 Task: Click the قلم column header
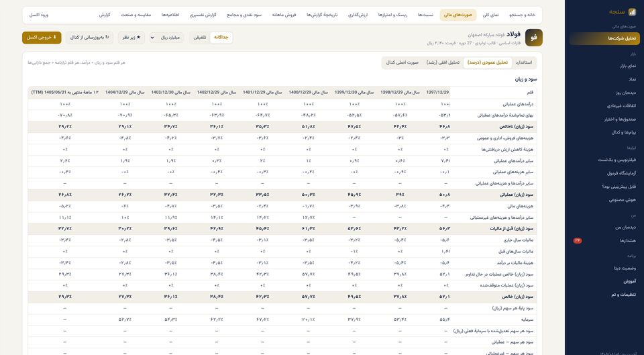coord(493,93)
